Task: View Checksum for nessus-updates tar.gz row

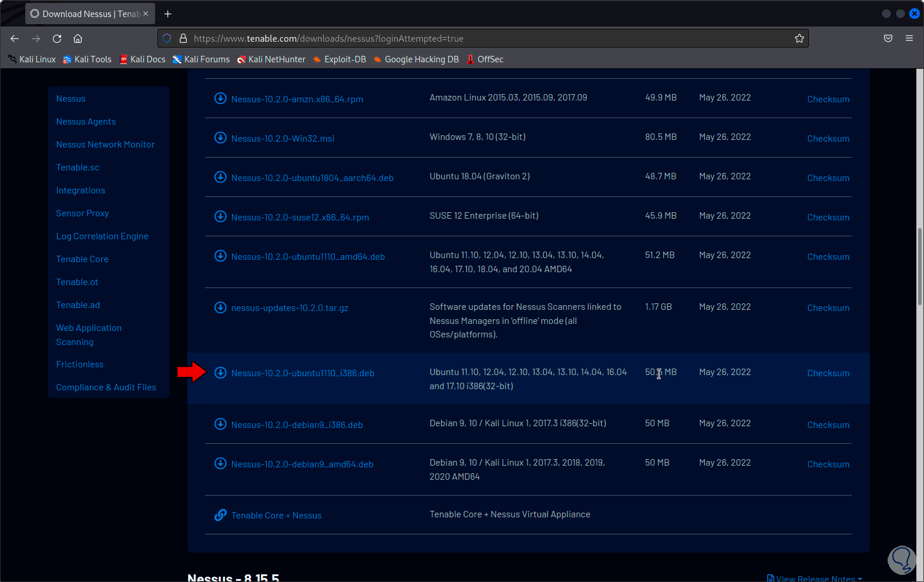Action: (828, 308)
